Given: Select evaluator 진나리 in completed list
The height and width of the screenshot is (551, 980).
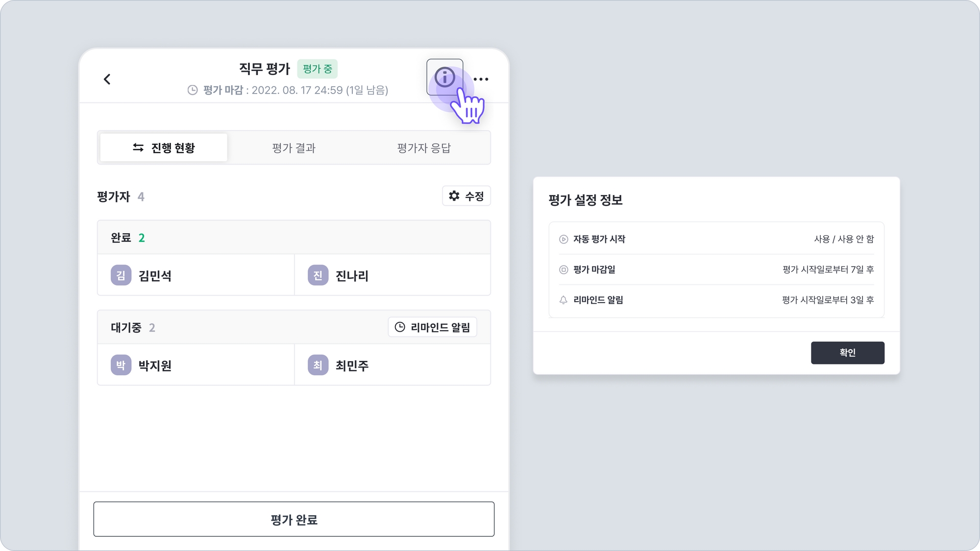Looking at the screenshot, I should (x=352, y=276).
